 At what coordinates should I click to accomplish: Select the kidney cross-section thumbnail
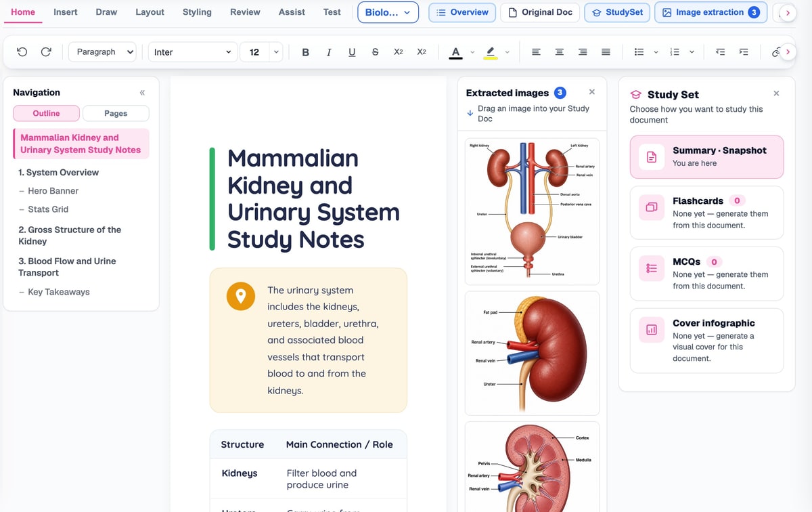532,467
